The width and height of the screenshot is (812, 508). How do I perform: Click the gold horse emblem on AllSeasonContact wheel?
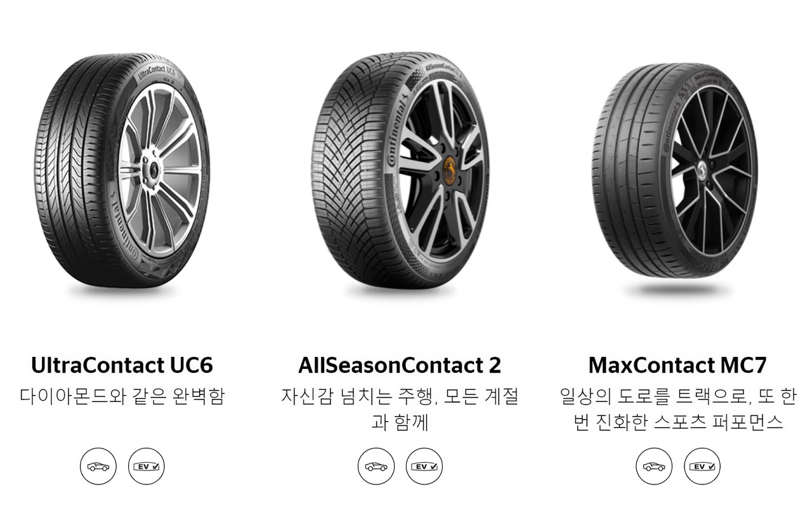[x=448, y=170]
